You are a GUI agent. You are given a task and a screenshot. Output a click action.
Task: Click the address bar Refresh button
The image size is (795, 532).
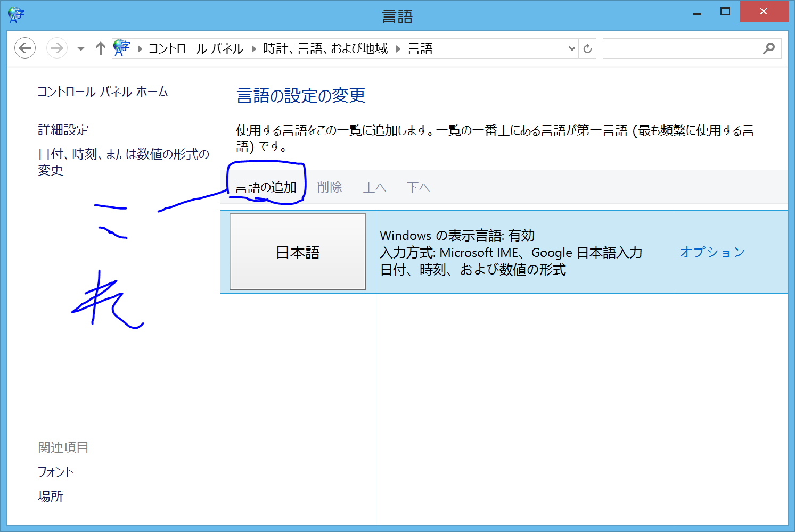tap(587, 48)
